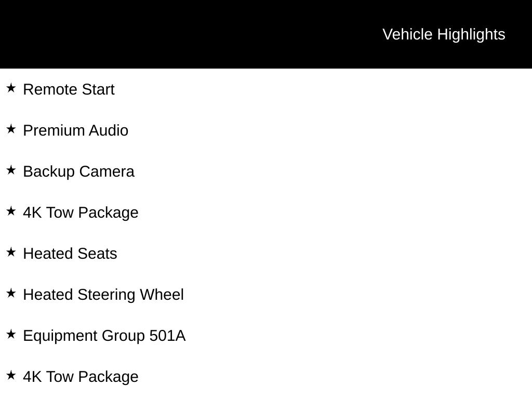The width and height of the screenshot is (532, 399).
Task: Click the star icon beside Remote Start
Action: coord(11,88)
